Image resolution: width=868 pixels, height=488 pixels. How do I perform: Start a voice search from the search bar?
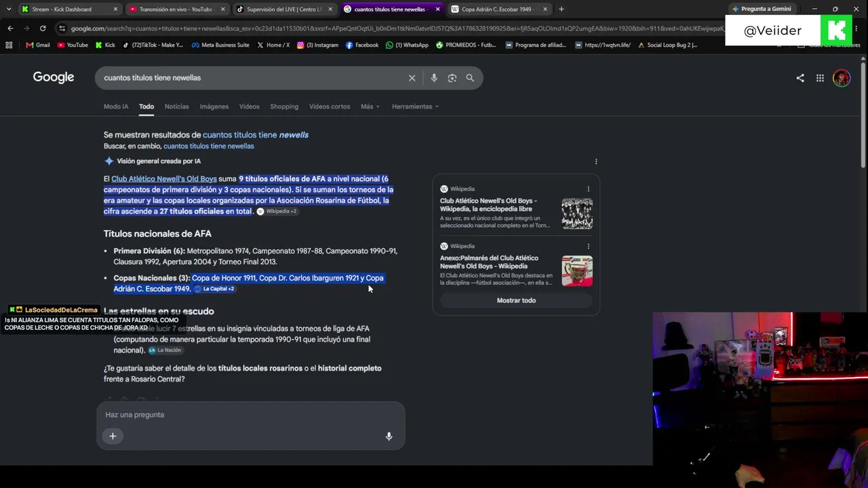click(434, 78)
